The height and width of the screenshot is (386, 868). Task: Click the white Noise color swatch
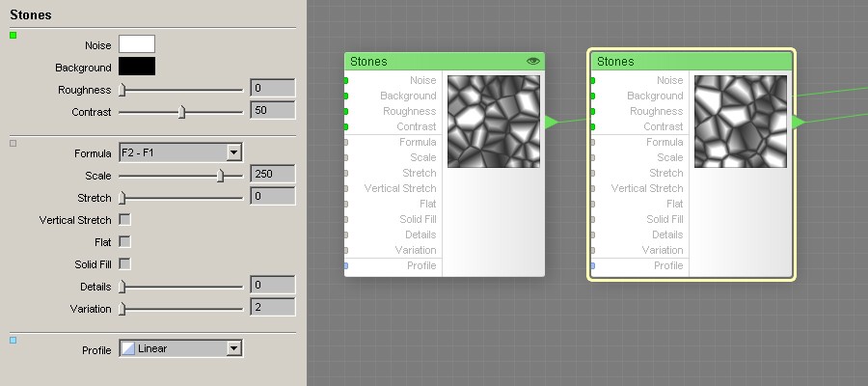point(137,44)
